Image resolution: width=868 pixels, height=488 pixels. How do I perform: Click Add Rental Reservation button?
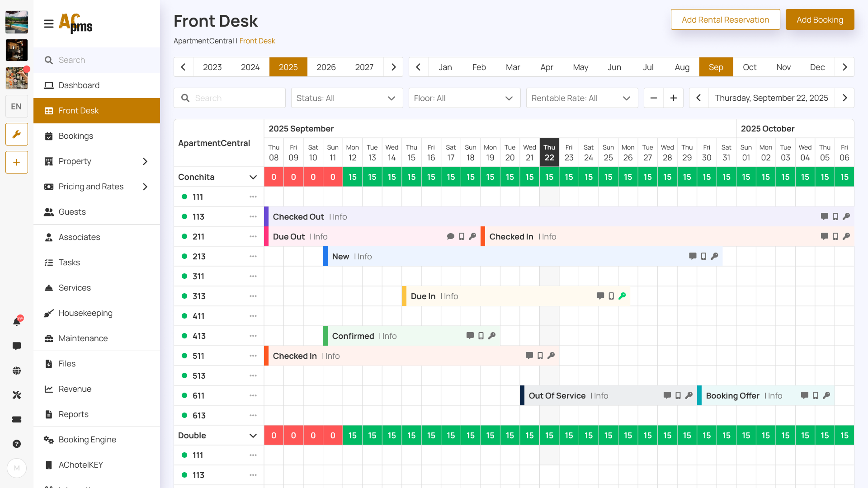tap(725, 19)
